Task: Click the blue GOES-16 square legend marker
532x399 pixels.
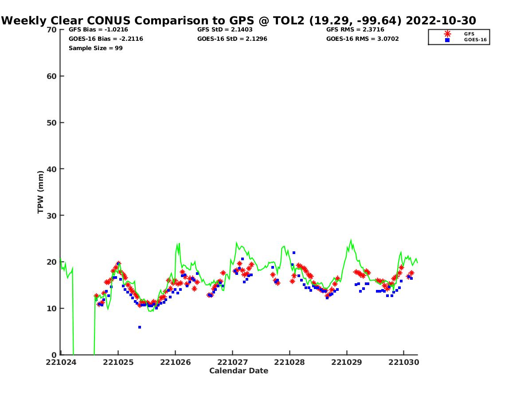Action: point(447,40)
